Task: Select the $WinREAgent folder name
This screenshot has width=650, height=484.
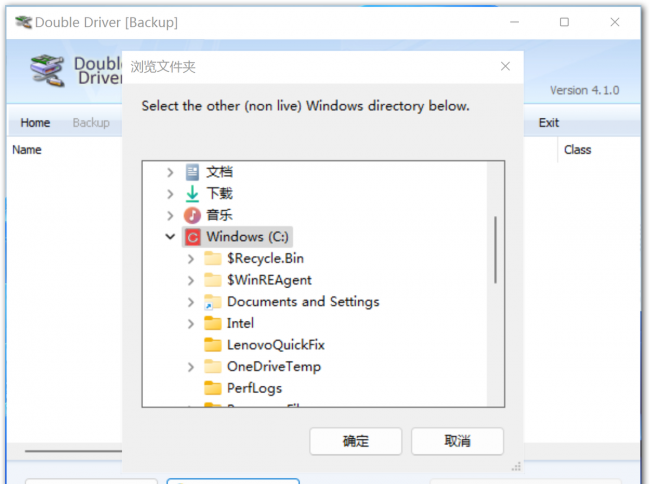Action: click(269, 280)
